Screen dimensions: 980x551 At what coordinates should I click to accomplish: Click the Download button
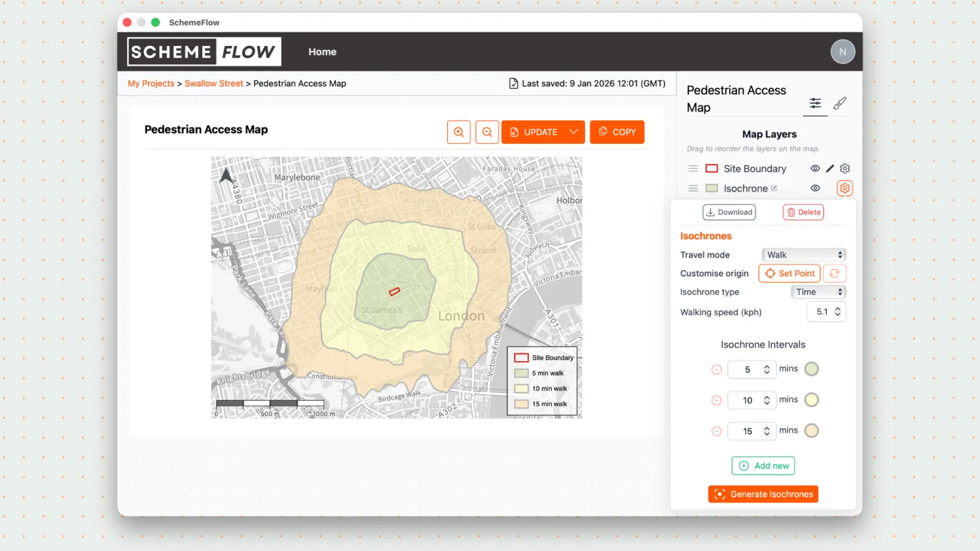tap(729, 212)
